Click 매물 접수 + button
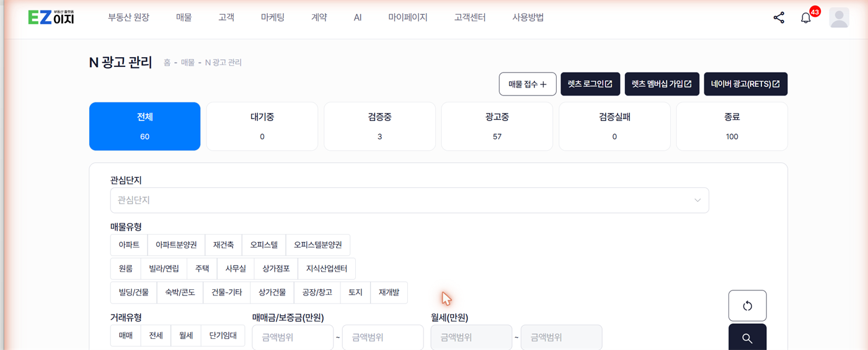 [527, 84]
